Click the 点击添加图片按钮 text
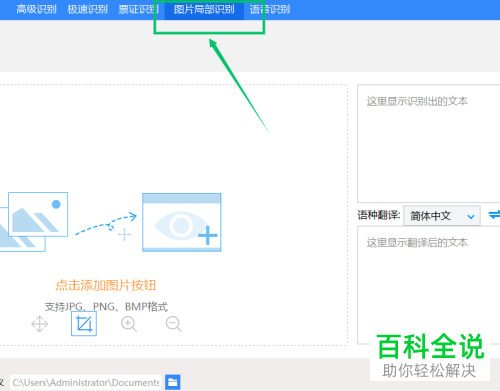500x391 pixels. [106, 285]
